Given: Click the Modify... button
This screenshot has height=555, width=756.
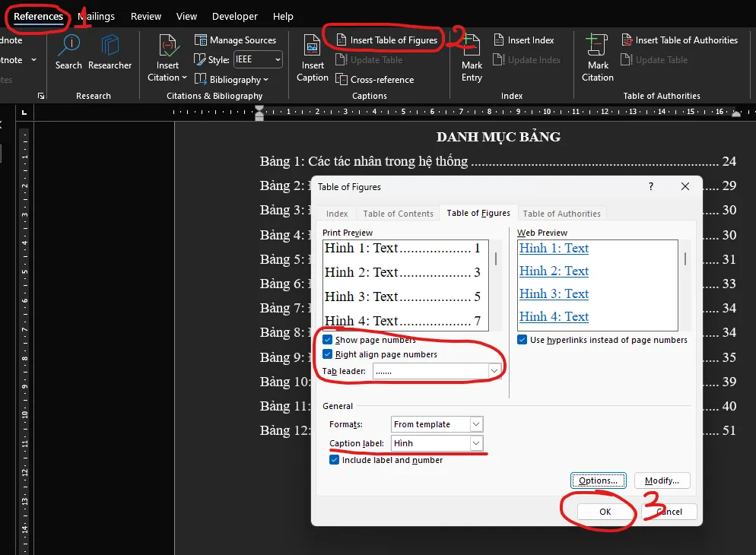Looking at the screenshot, I should pos(662,480).
